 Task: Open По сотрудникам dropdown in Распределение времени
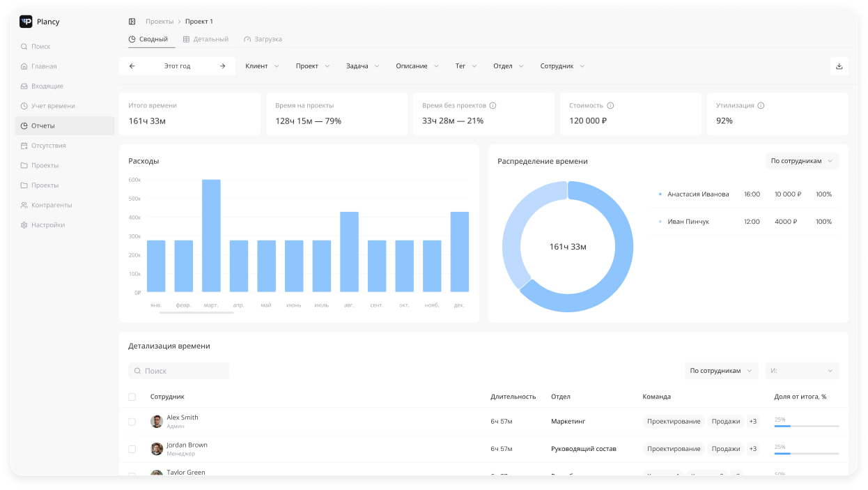click(x=801, y=161)
